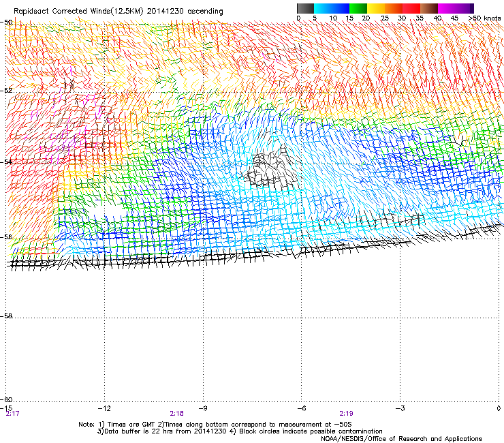Click the NOAA/NESDIS credit line

pos(401,439)
